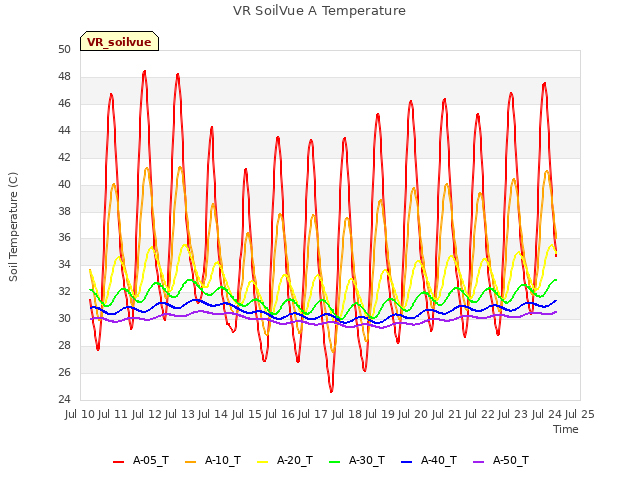Click the highest red A-05_T peak on Jul 12
Image resolution: width=640 pixels, height=480 pixels.
click(x=144, y=71)
